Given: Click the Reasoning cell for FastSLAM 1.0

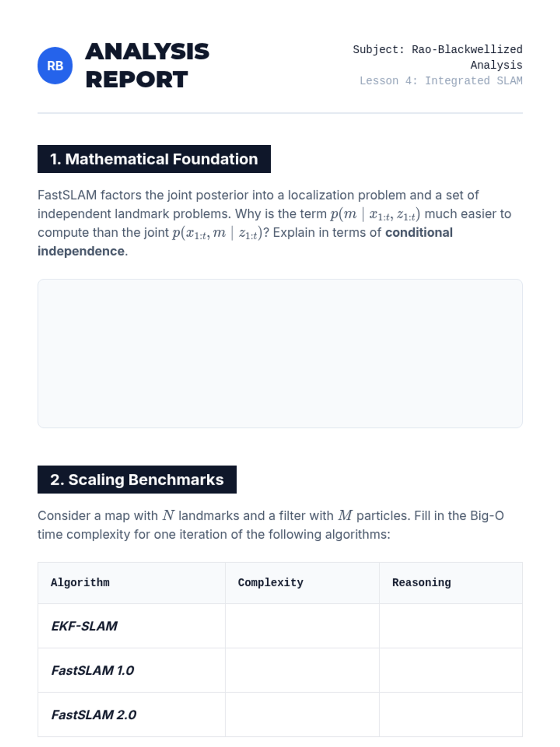Looking at the screenshot, I should click(x=450, y=670).
